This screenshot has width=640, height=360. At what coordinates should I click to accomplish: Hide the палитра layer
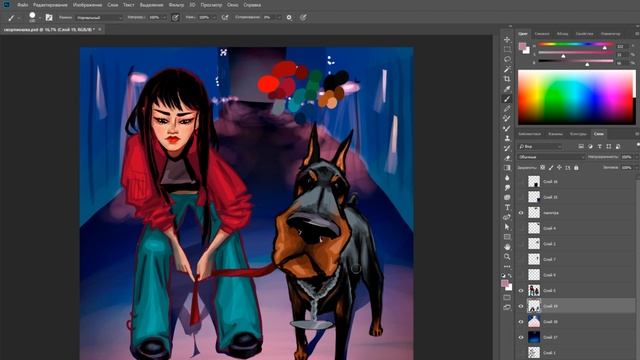(521, 213)
